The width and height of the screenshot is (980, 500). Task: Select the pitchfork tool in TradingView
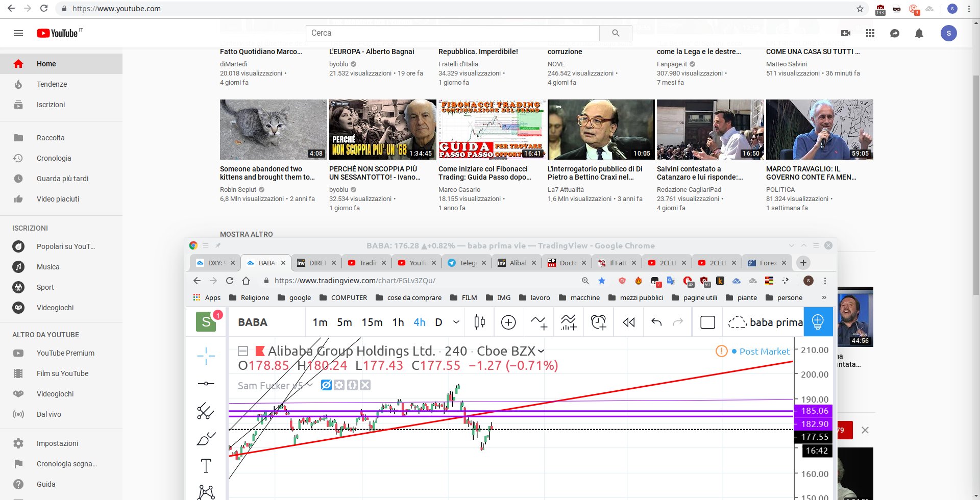click(x=206, y=411)
